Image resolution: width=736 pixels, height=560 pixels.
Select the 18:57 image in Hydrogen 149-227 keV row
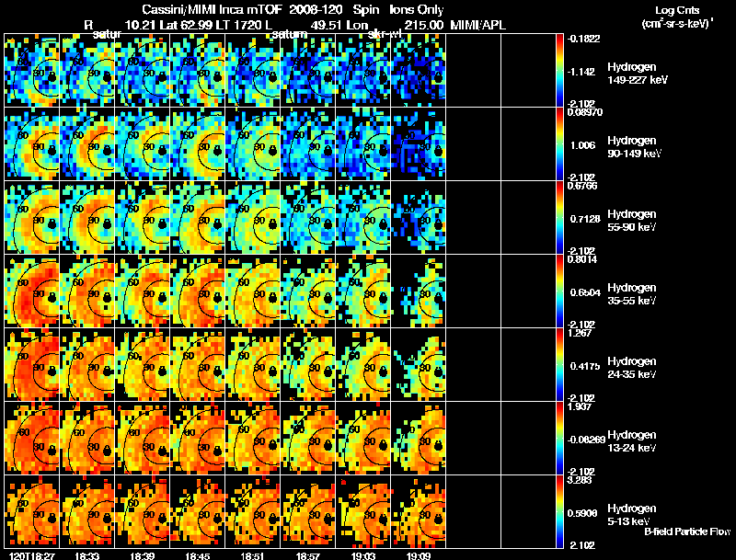coord(308,71)
